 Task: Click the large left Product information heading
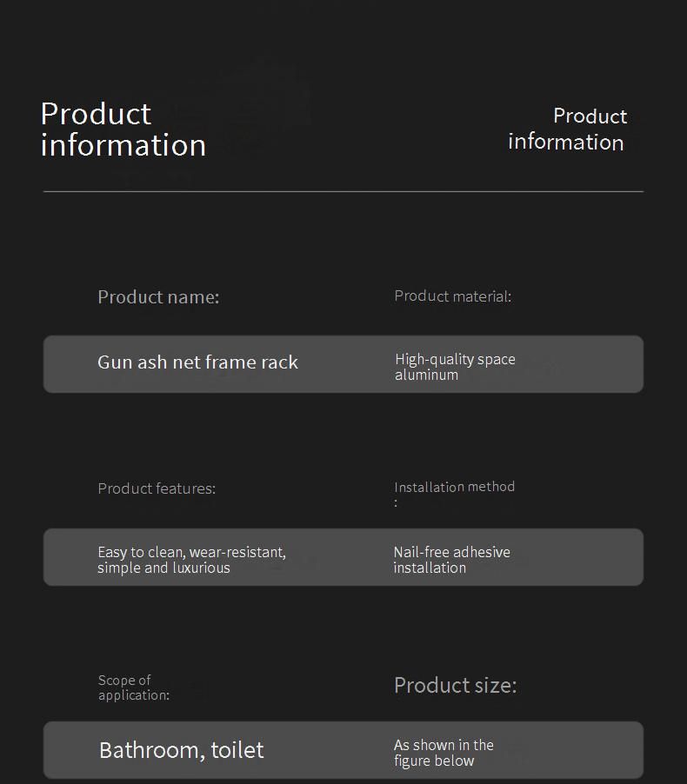pyautogui.click(x=123, y=130)
